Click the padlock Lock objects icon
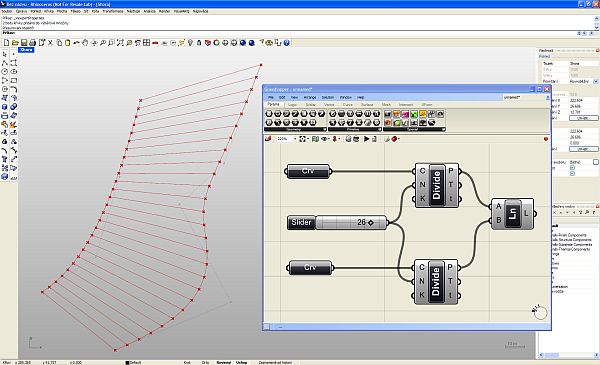The height and width of the screenshot is (365, 600). pyautogui.click(x=199, y=43)
